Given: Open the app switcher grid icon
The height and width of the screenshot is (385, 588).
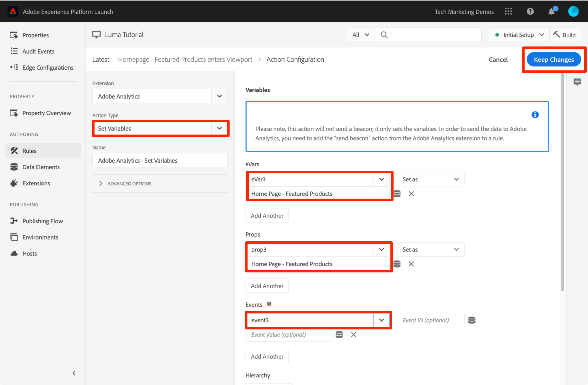Looking at the screenshot, I should (508, 12).
